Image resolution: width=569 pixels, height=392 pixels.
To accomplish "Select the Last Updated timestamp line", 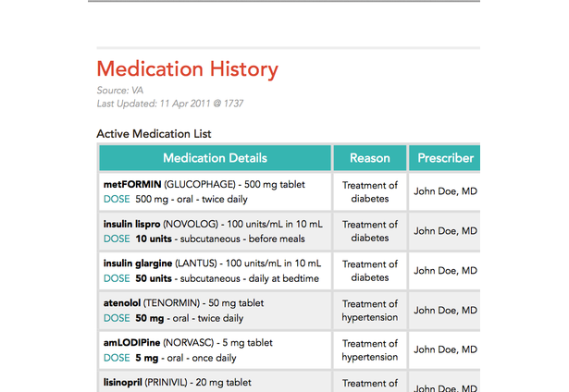I will (170, 104).
